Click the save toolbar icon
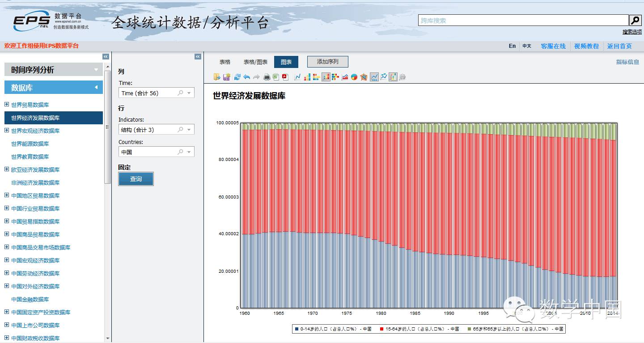The width and height of the screenshot is (644, 343). [227, 77]
